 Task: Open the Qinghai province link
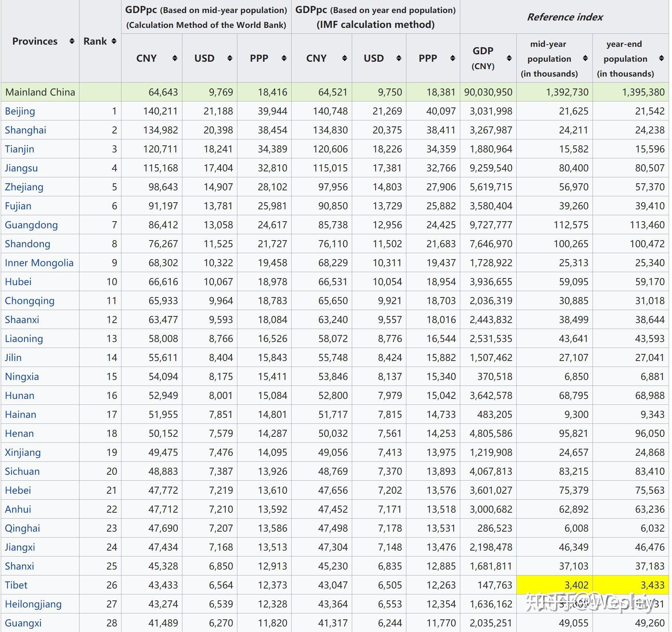coord(22,528)
